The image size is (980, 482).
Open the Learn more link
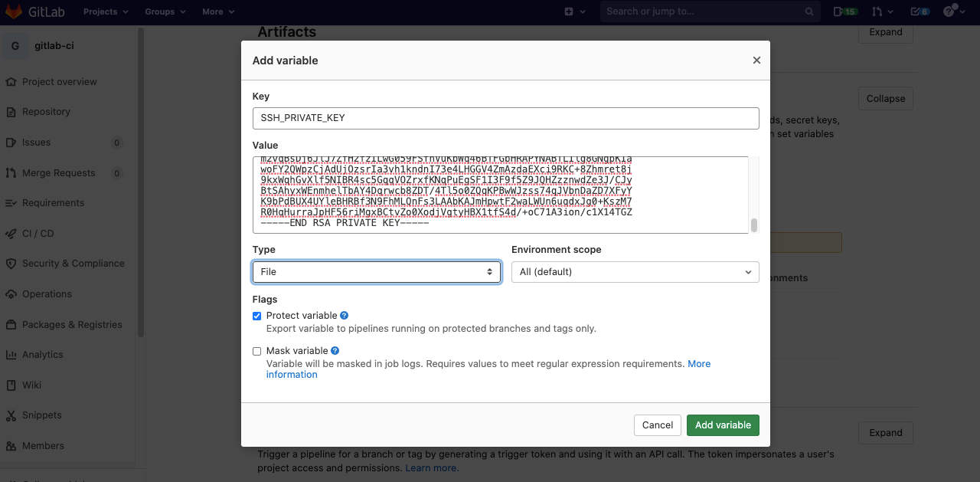point(430,467)
